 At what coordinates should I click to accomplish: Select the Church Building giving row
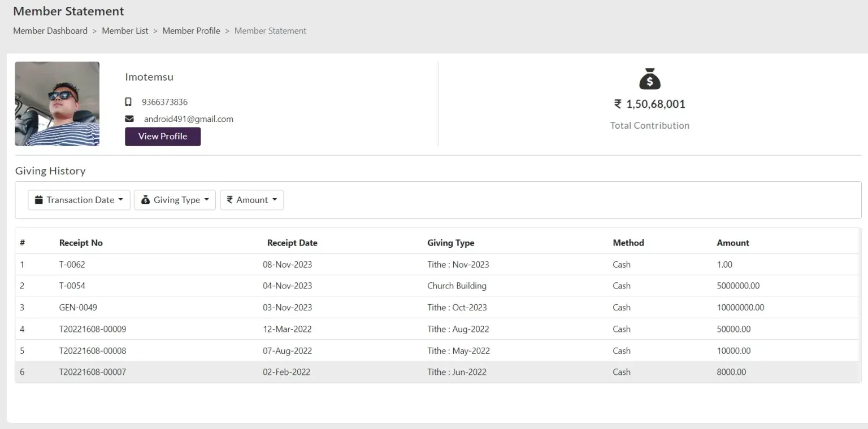pyautogui.click(x=436, y=286)
